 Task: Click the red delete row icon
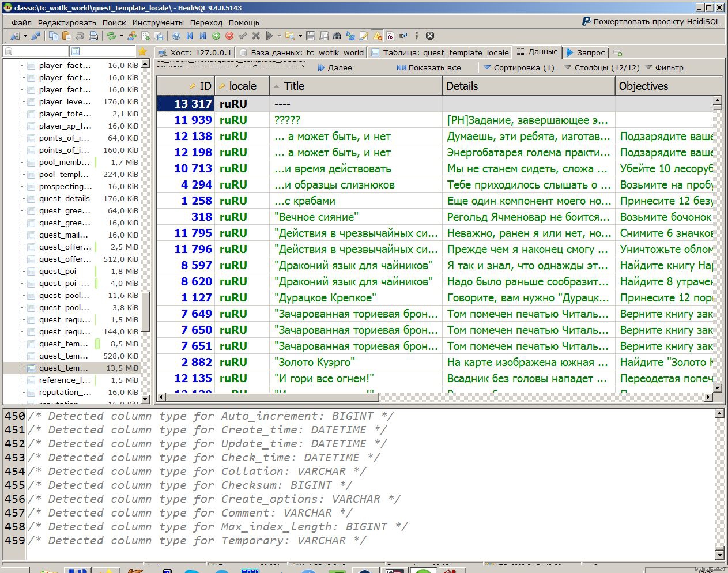229,36
